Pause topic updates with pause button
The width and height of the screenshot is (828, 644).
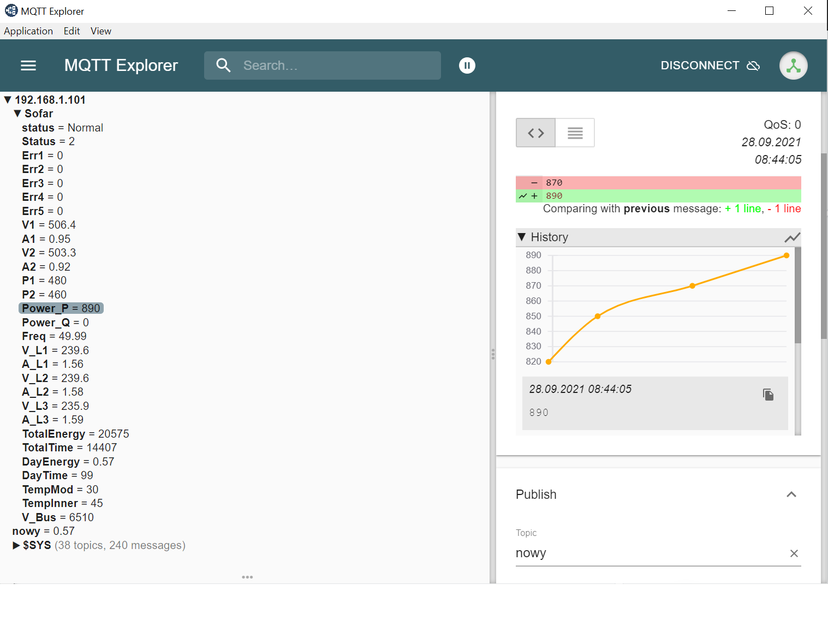coord(467,65)
